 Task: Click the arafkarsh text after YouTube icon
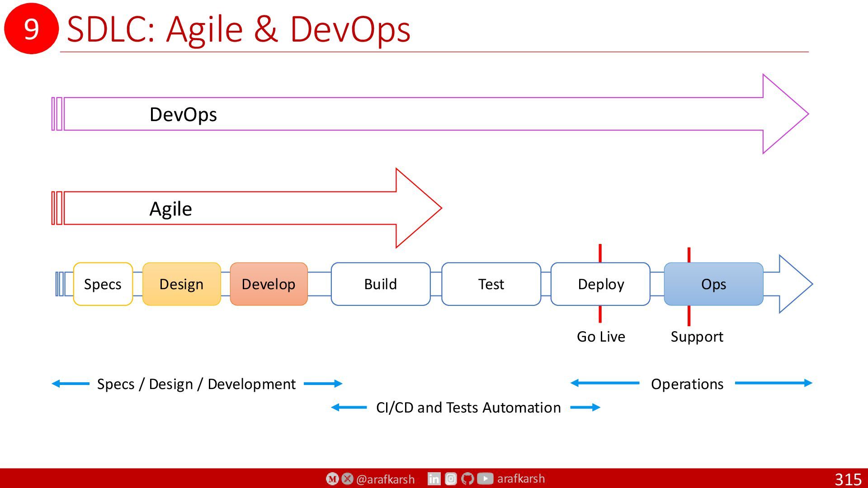[521, 479]
